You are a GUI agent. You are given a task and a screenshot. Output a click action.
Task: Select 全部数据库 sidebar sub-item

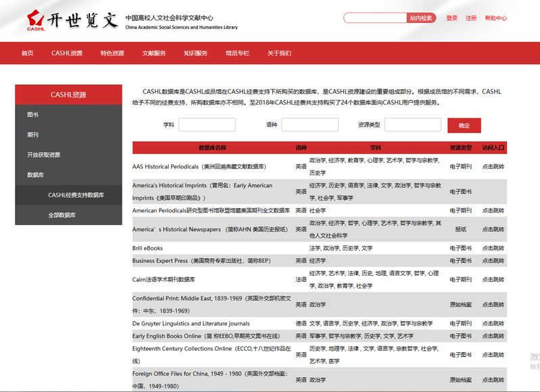pos(62,215)
